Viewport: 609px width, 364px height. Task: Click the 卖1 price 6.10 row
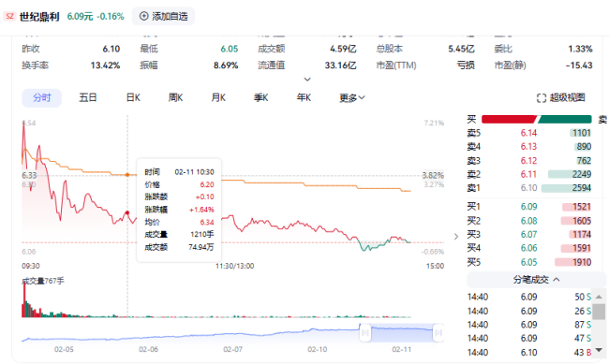(529, 188)
